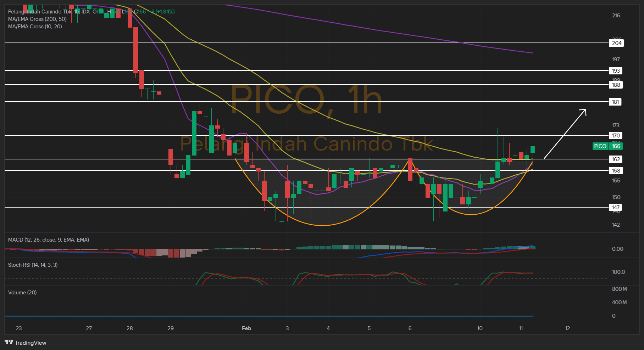Viewport: 644px width, 350px height.
Task: Select the Volume (20) indicator legend
Action: [22, 293]
